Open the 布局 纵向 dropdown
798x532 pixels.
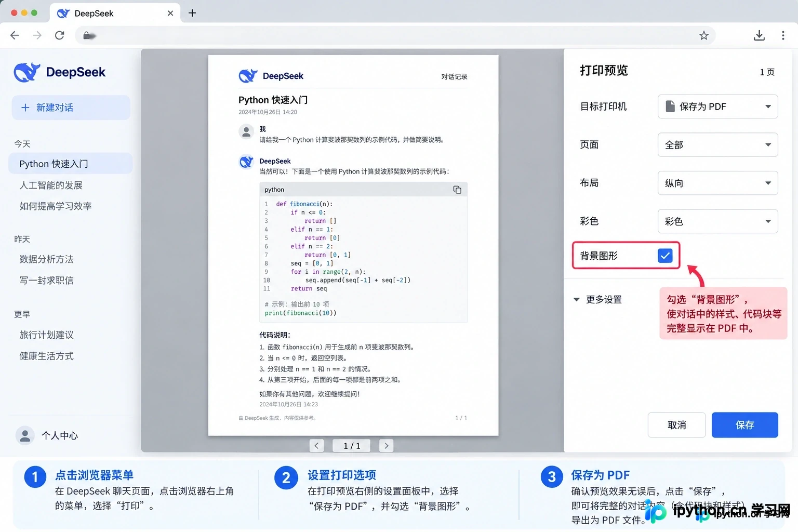point(717,183)
